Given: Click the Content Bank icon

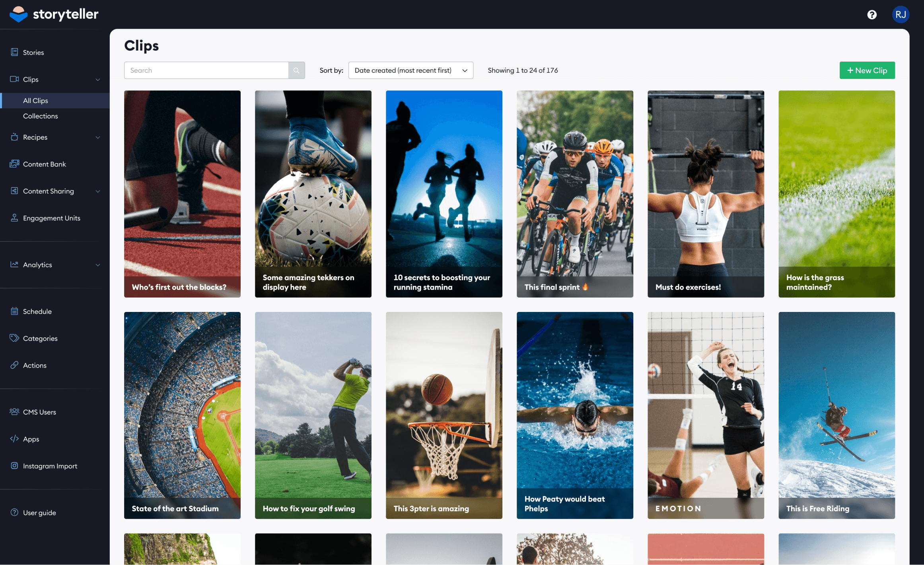Looking at the screenshot, I should 14,164.
